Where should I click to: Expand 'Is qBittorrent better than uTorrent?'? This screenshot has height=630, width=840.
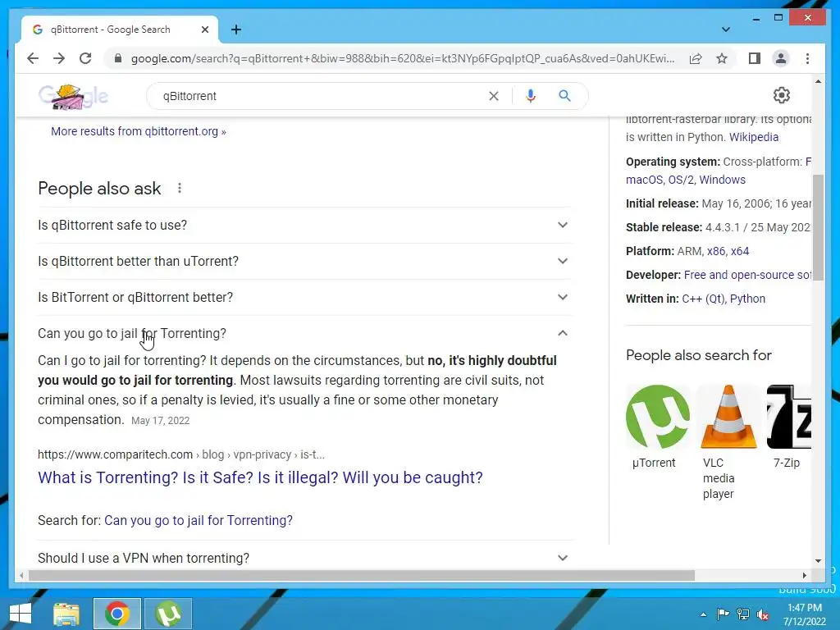tap(304, 261)
